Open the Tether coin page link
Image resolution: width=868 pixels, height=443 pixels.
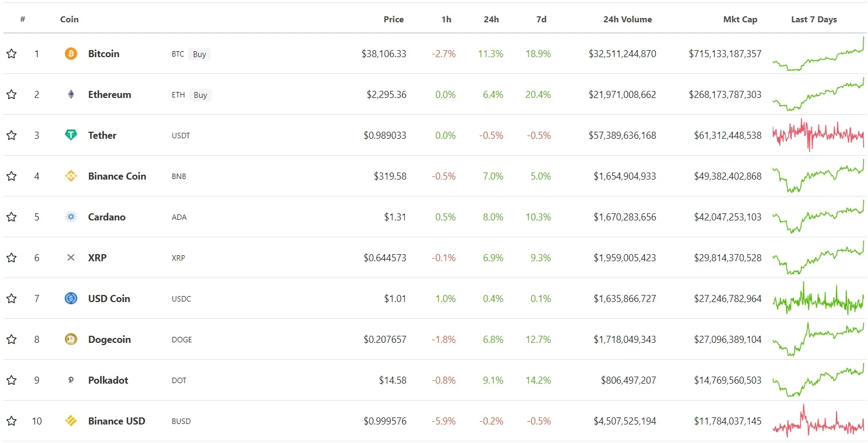tap(102, 135)
